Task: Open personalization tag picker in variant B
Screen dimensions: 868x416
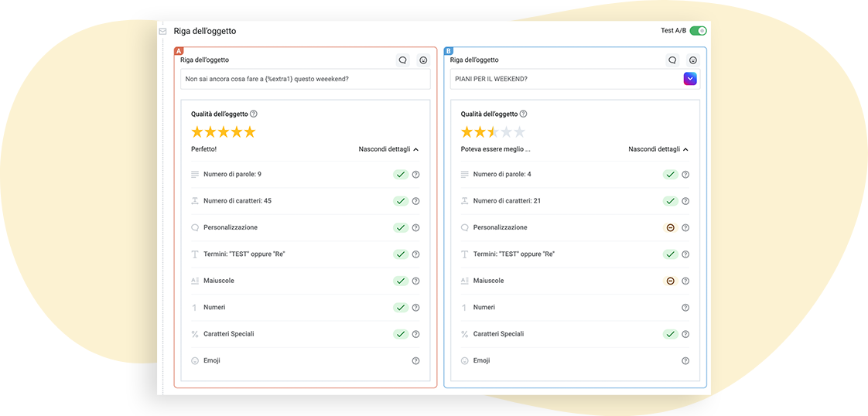Action: tap(672, 60)
